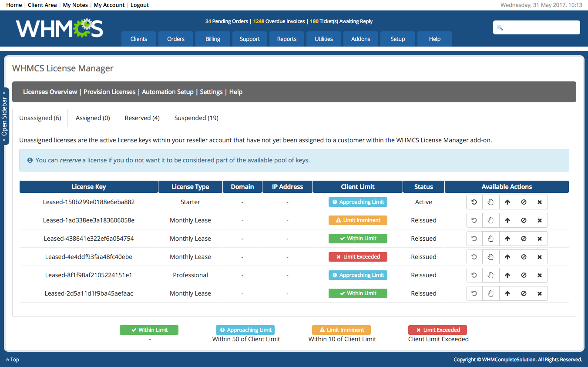Reissue license Leased-438641e322ef6a054754
The height and width of the screenshot is (367, 588).
click(474, 239)
